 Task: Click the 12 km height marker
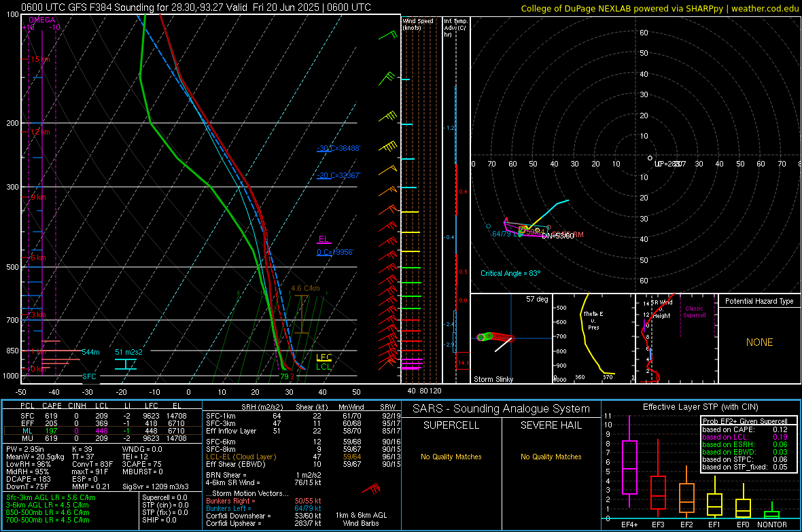[x=40, y=132]
